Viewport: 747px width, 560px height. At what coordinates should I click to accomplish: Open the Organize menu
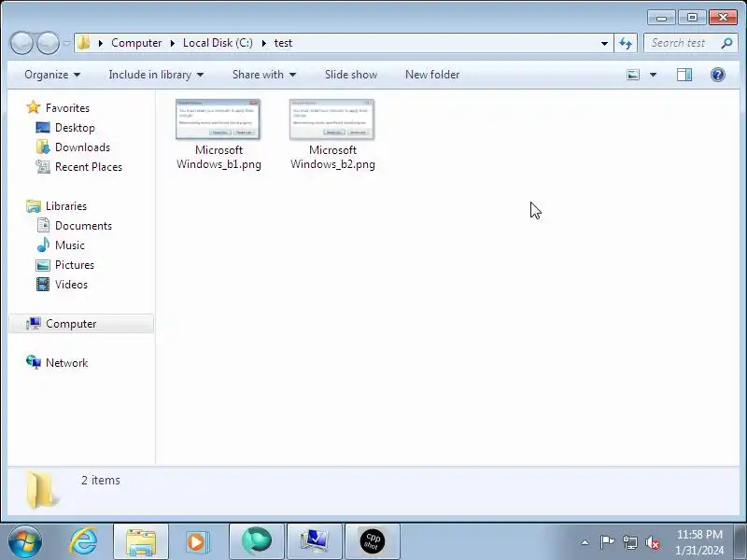click(x=52, y=75)
